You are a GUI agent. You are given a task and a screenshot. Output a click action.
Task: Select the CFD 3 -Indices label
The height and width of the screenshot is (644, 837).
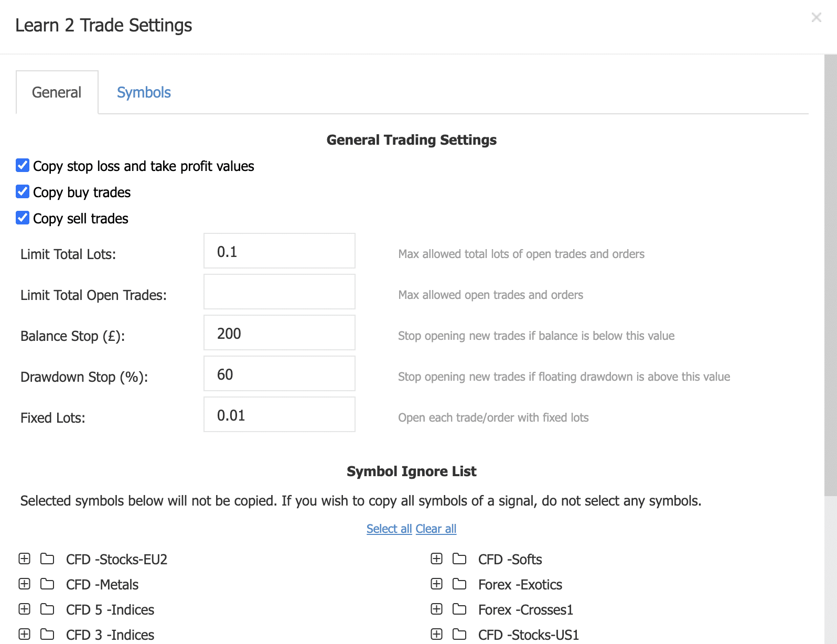tap(110, 635)
